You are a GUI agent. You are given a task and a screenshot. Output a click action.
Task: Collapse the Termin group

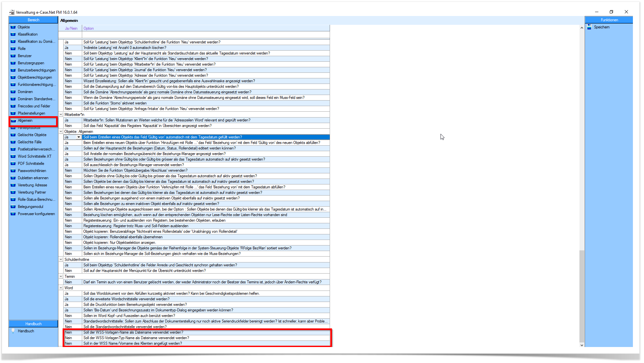click(x=61, y=276)
